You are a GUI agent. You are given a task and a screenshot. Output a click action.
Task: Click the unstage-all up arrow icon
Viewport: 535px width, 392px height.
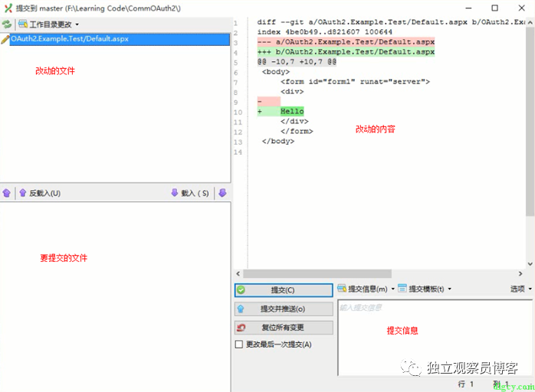click(x=6, y=193)
